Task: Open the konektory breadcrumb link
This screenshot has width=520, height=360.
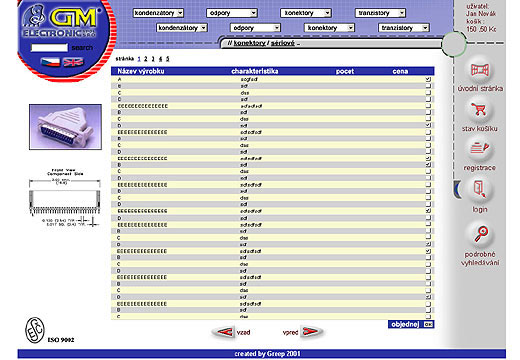Action: pyautogui.click(x=249, y=43)
